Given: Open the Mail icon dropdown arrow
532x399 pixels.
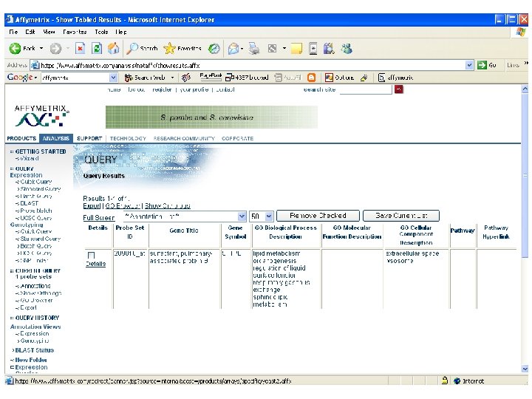Looking at the screenshot, I should point(242,49).
